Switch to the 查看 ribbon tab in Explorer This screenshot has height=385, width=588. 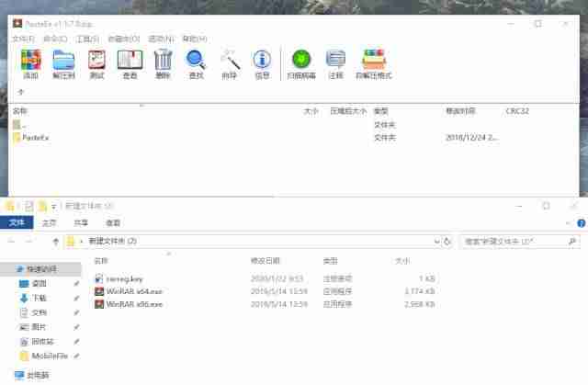pos(113,223)
